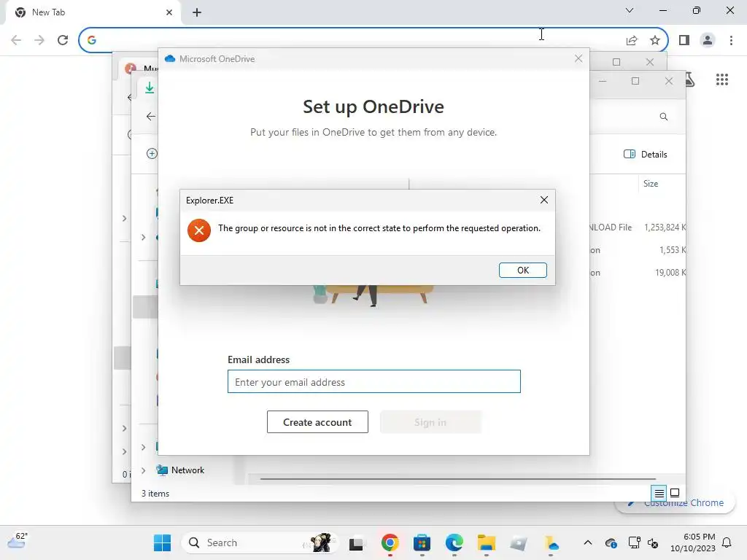Go back in File Explorer
747x560 pixels.
pos(151,116)
